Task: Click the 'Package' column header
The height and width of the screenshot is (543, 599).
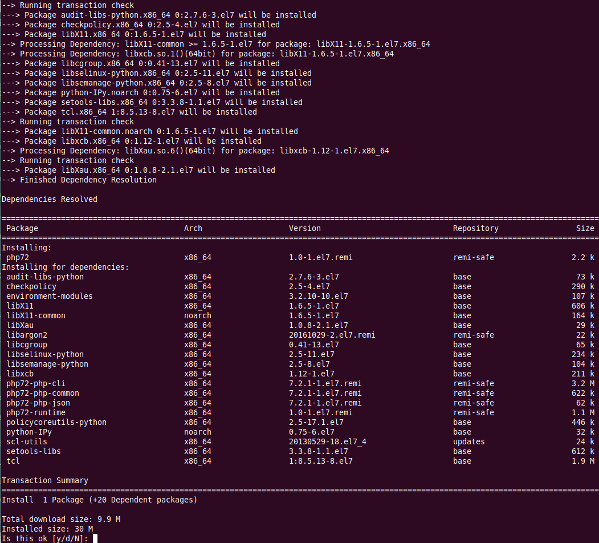Action: pyautogui.click(x=22, y=228)
